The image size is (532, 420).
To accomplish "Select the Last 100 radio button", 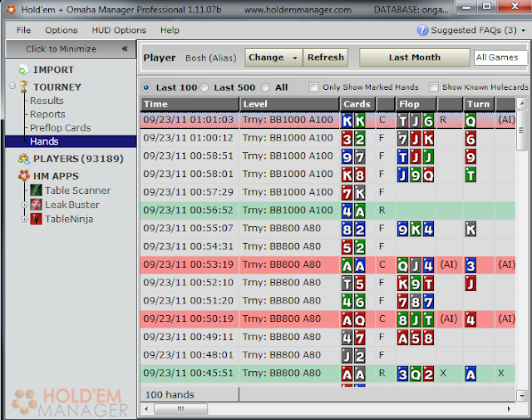I will point(146,87).
